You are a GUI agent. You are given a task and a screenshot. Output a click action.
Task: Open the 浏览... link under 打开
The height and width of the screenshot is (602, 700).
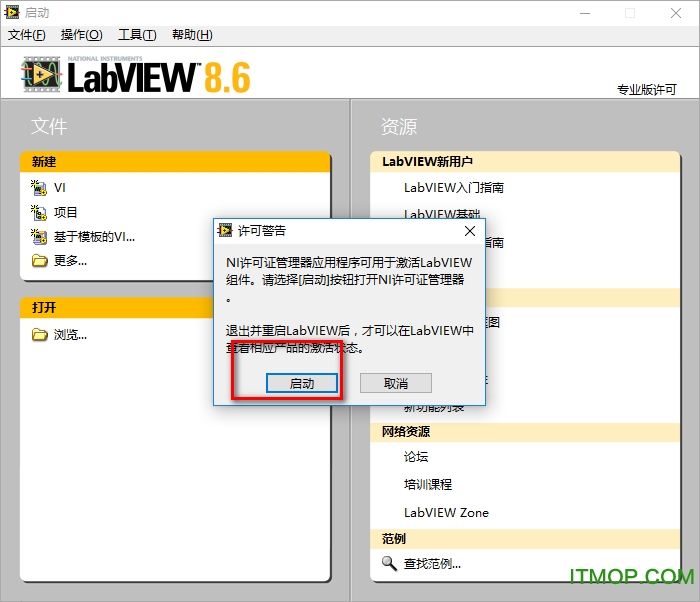[x=70, y=334]
